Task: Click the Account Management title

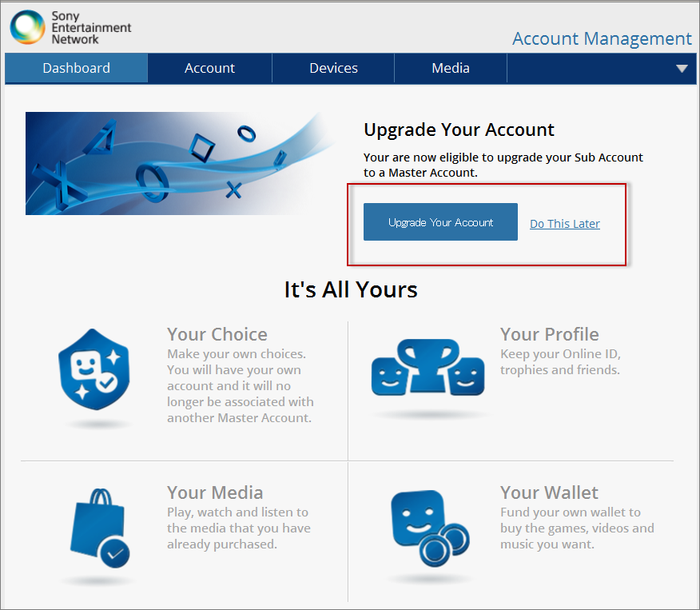Action: (602, 38)
